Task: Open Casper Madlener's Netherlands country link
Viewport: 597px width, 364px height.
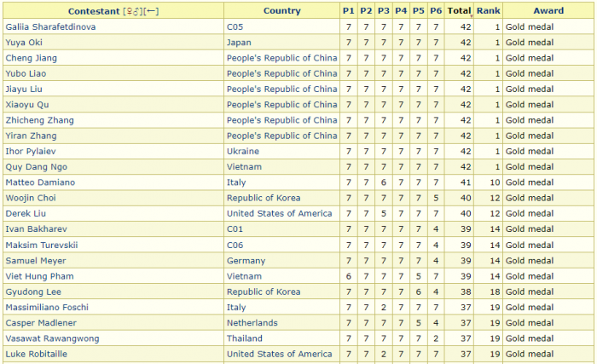Action: tap(252, 323)
